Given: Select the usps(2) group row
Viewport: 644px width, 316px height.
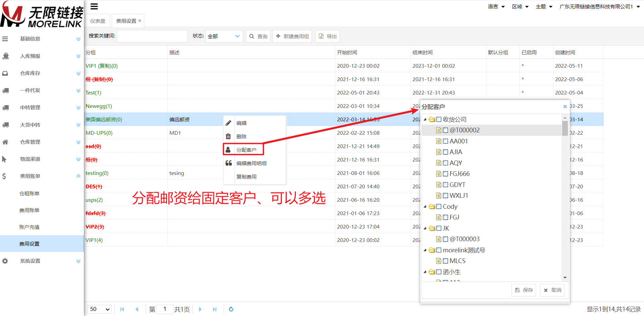Looking at the screenshot, I should click(x=344, y=200).
